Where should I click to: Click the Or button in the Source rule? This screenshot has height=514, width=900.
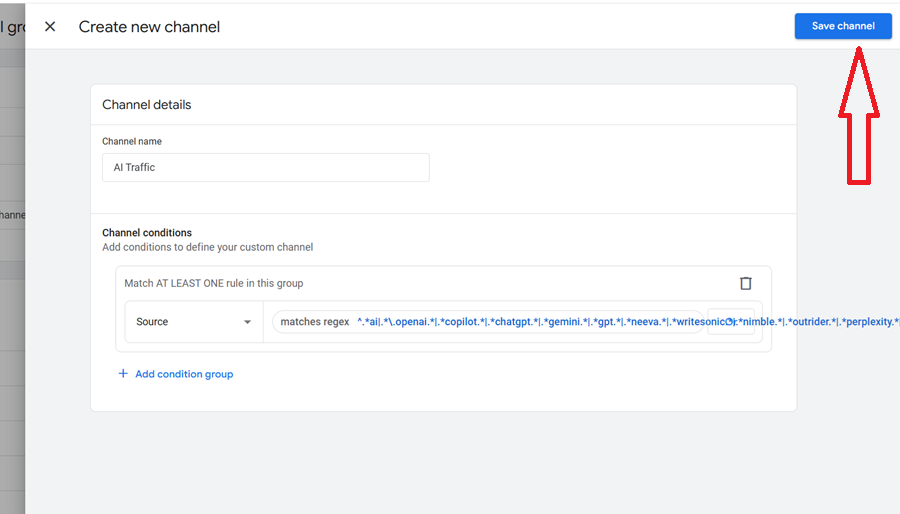click(731, 322)
